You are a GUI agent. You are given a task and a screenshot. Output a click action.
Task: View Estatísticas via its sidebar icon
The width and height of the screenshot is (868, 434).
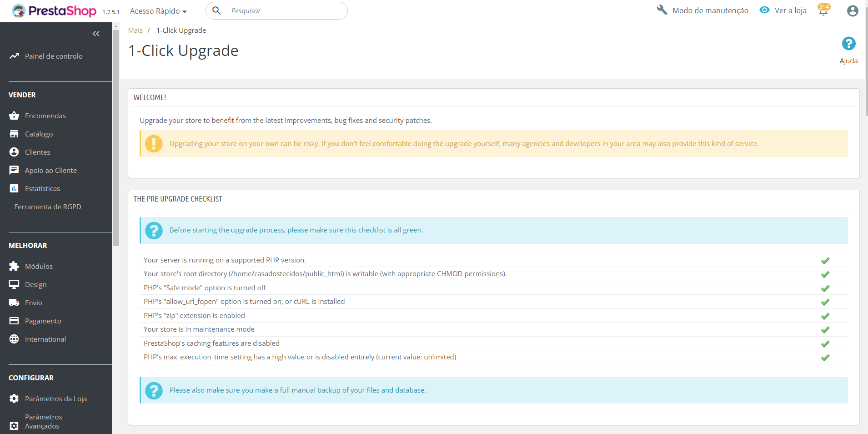pyautogui.click(x=15, y=188)
